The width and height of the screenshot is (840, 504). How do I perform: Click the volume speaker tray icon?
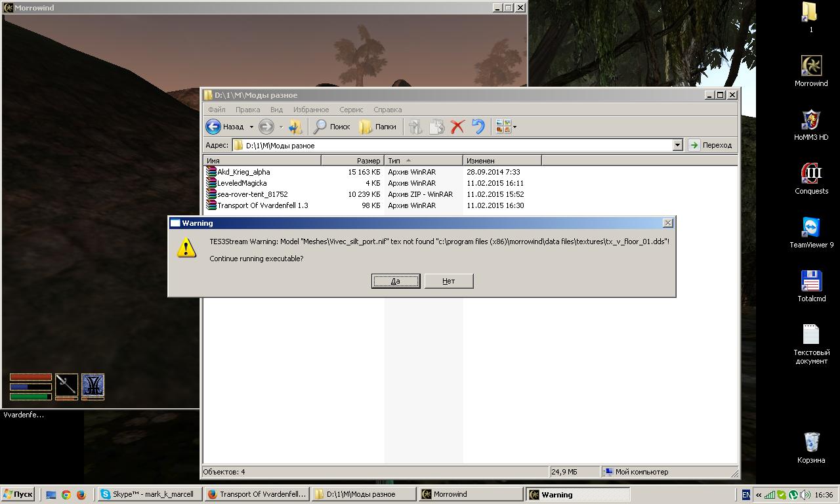tap(805, 495)
